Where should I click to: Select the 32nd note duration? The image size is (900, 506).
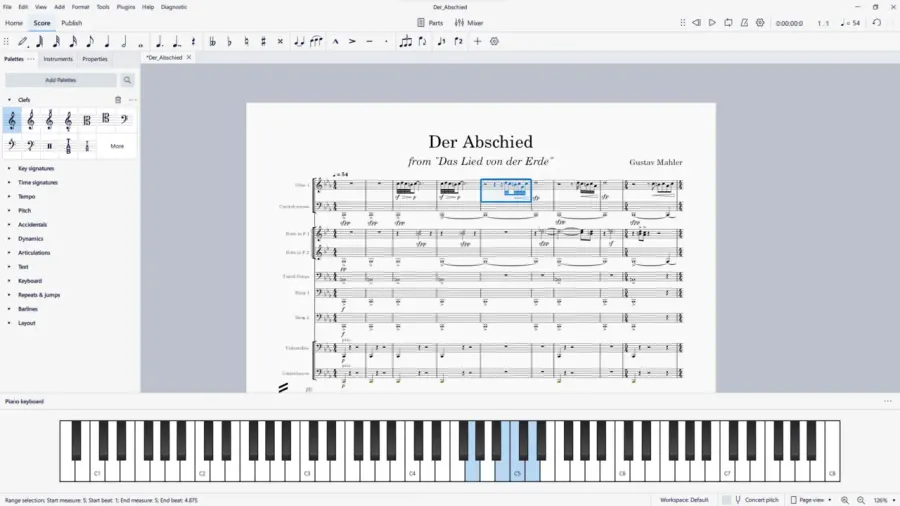coord(56,41)
